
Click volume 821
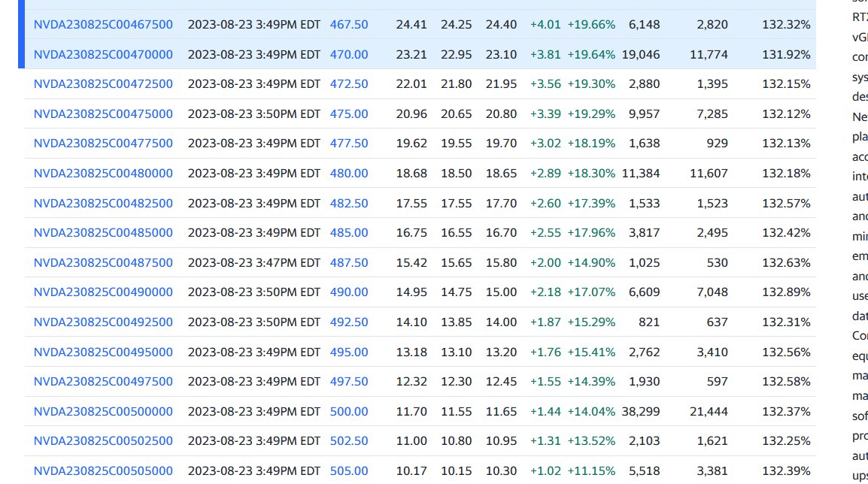click(x=649, y=322)
